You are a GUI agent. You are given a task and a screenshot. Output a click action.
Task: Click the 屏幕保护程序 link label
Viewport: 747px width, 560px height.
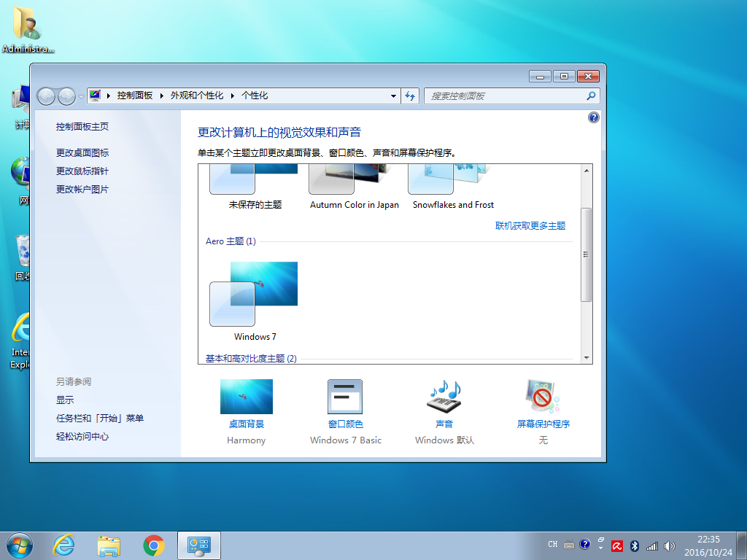pyautogui.click(x=543, y=424)
